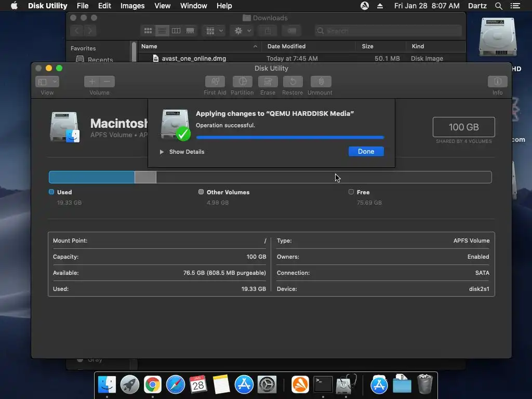
Task: Open Google Chrome from the Dock
Action: (x=153, y=384)
